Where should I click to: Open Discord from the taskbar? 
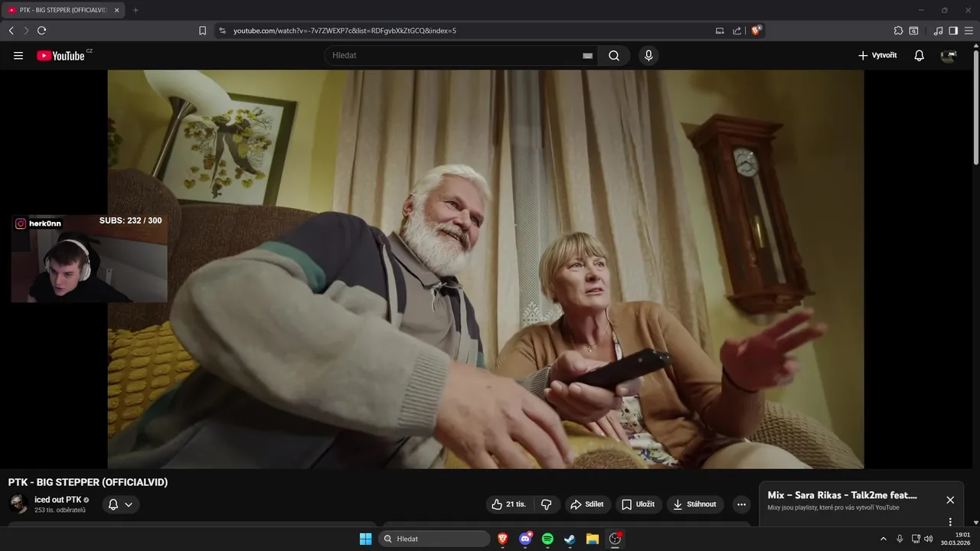click(x=525, y=539)
